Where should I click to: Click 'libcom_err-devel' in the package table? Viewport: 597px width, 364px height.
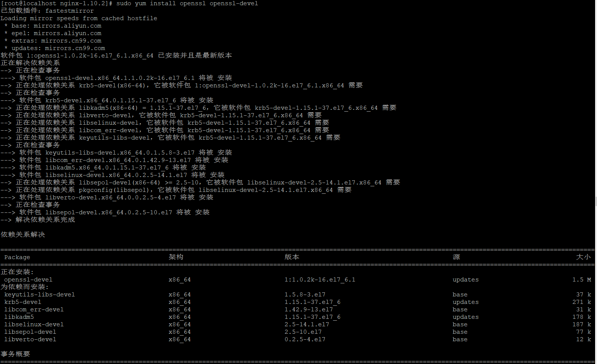[34, 309]
